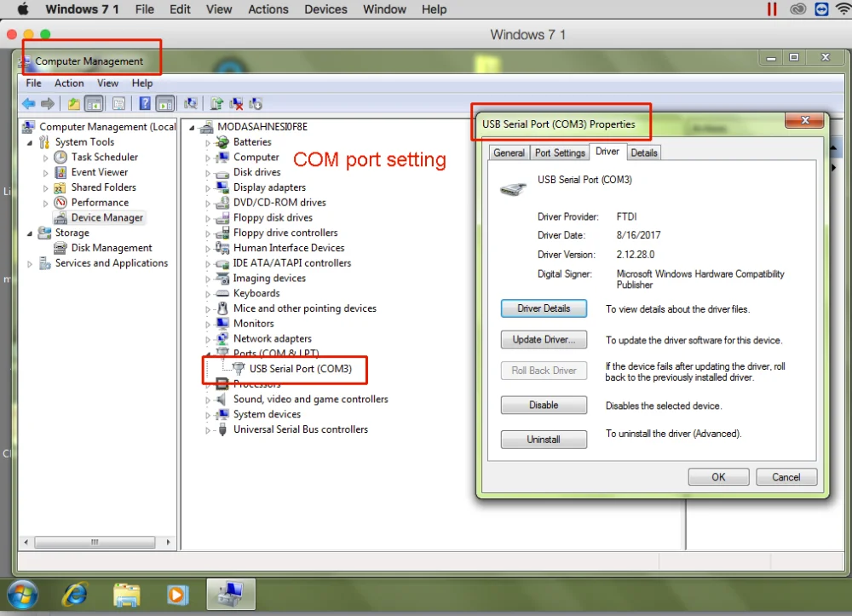Click the Up one level folder icon
Screen dimensions: 852x616
(x=74, y=103)
